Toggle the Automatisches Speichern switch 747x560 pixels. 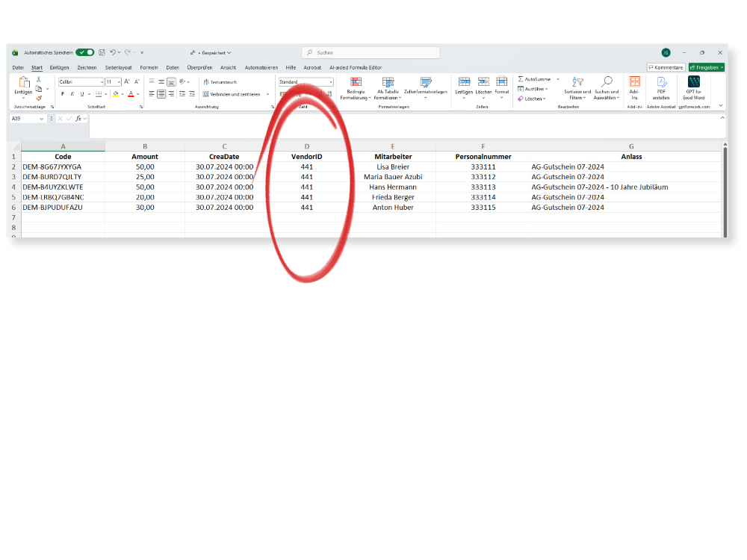pyautogui.click(x=84, y=52)
